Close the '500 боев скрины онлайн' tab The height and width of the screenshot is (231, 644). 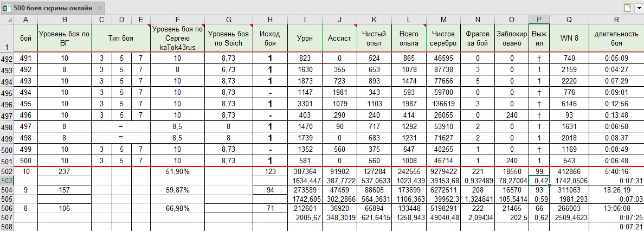98,9
